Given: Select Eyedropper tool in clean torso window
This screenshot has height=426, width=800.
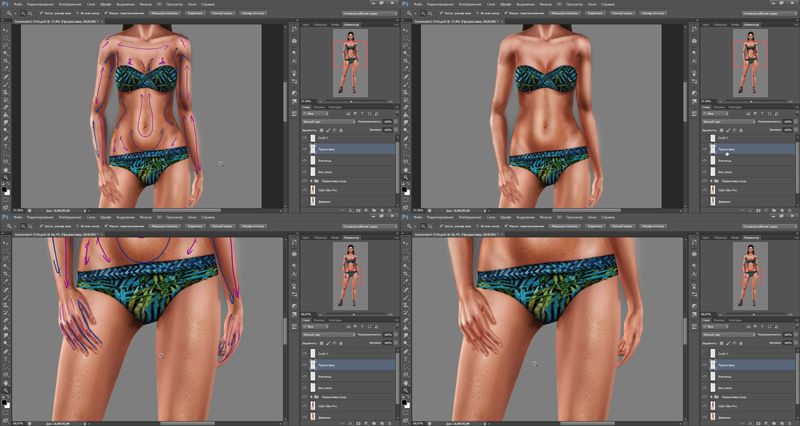Looking at the screenshot, I should pyautogui.click(x=406, y=67).
